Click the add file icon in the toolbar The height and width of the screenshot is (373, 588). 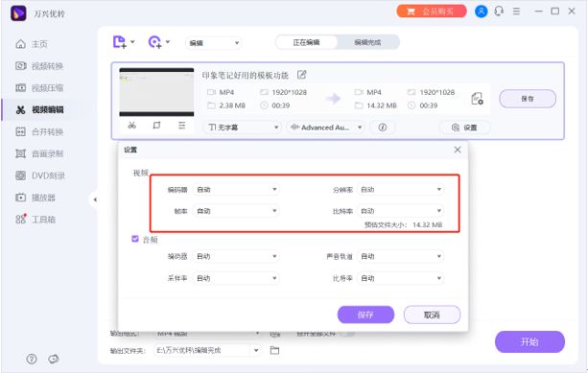(x=120, y=42)
